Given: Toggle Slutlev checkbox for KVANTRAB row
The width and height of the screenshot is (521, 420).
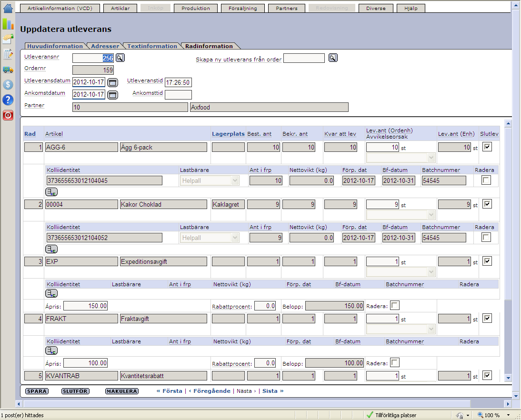Looking at the screenshot, I should [x=487, y=375].
